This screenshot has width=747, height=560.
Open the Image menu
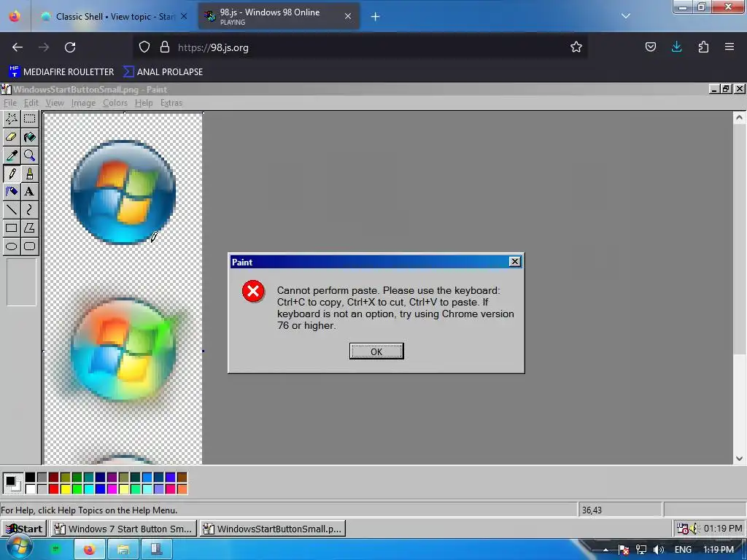pos(83,103)
